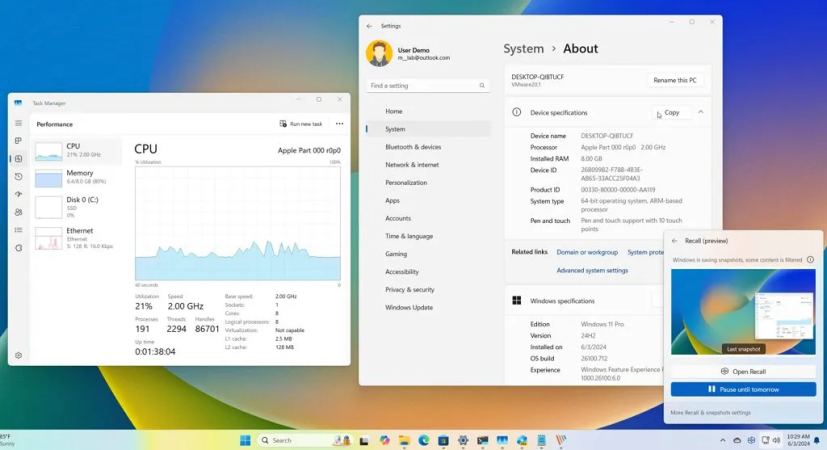The image size is (827, 450).
Task: Click info icon beside snapshots filtered message
Action: click(x=811, y=260)
